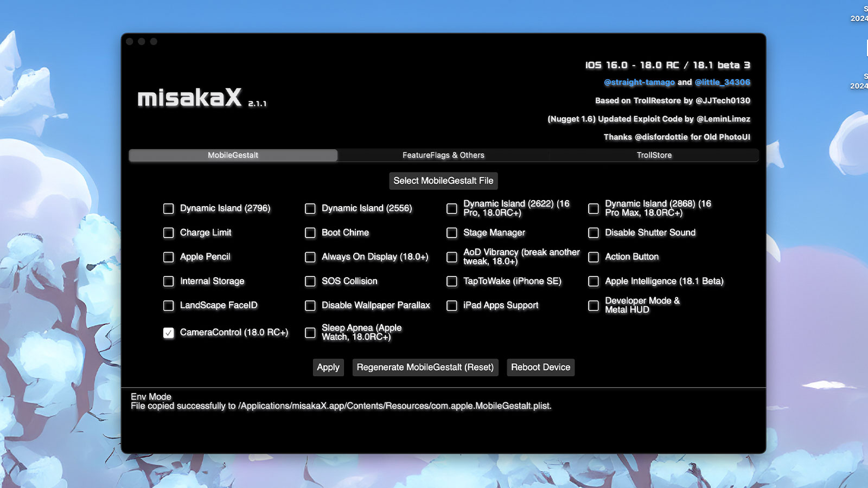This screenshot has width=868, height=488.
Task: Enable Sleep Apnea (Apple Watch) option
Action: 310,333
